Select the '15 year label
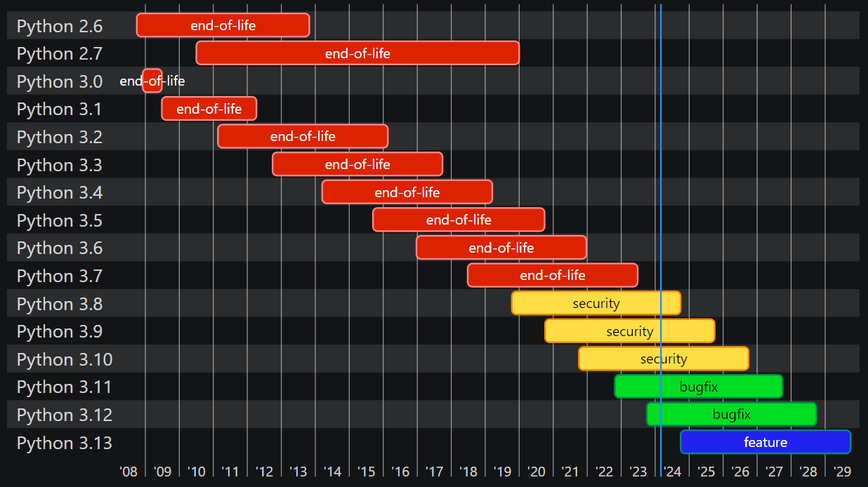Image resolution: width=868 pixels, height=487 pixels. tap(367, 471)
